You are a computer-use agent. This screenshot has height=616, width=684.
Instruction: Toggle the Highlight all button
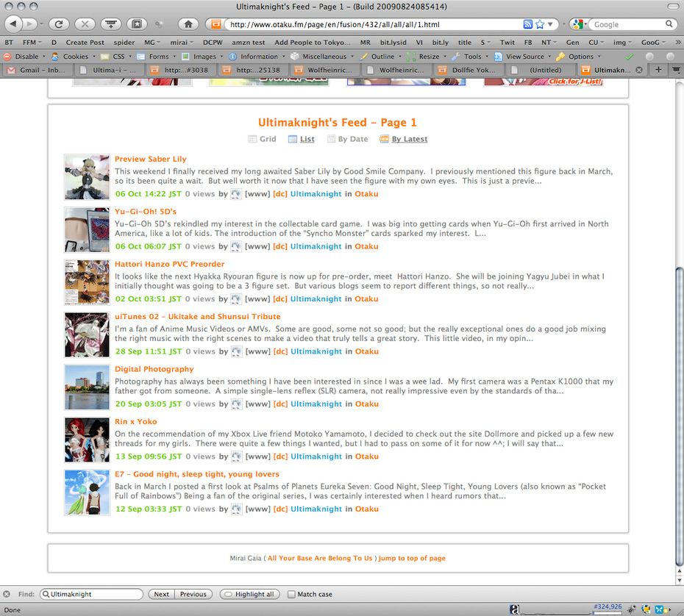click(249, 594)
